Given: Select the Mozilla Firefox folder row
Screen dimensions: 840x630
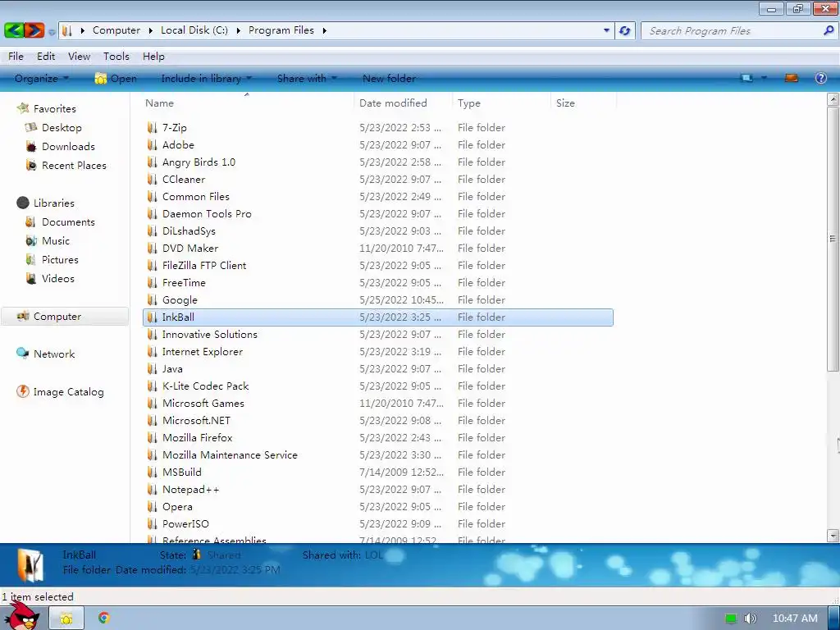Looking at the screenshot, I should 377,438.
